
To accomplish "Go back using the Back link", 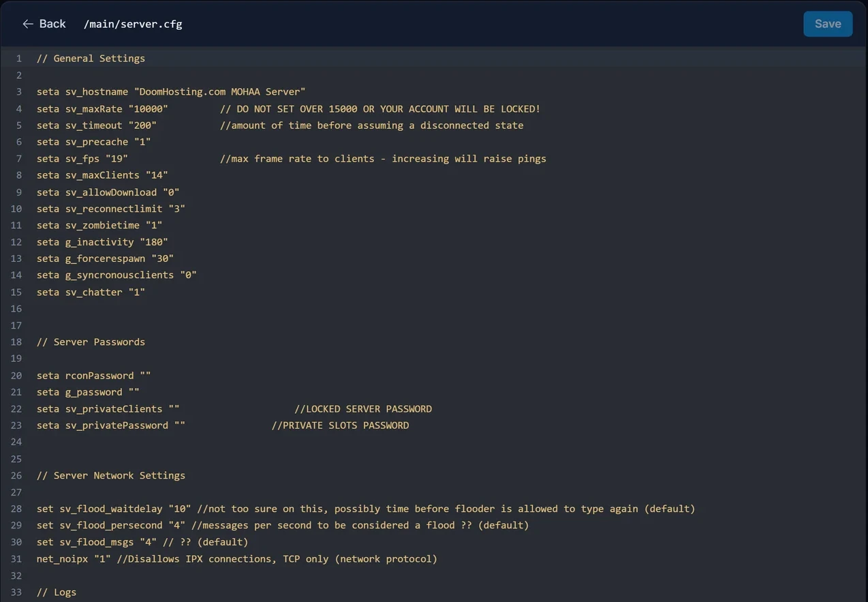I will click(44, 24).
